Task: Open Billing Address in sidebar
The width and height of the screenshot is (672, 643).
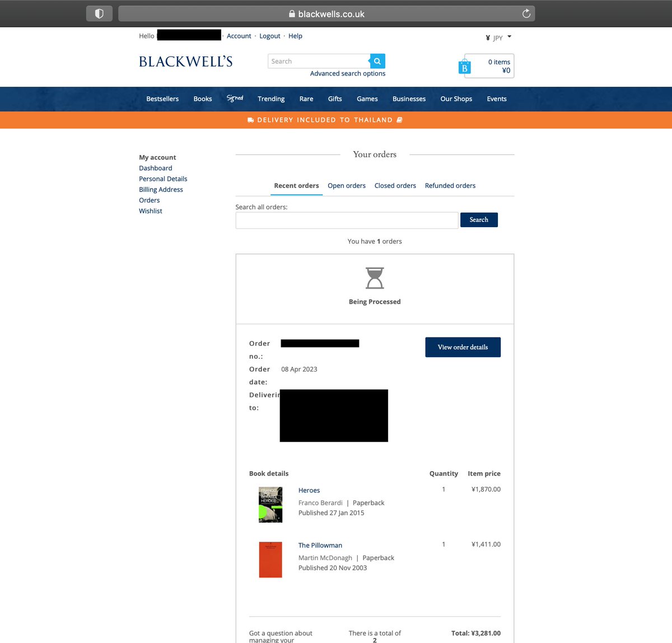Action: pyautogui.click(x=161, y=189)
